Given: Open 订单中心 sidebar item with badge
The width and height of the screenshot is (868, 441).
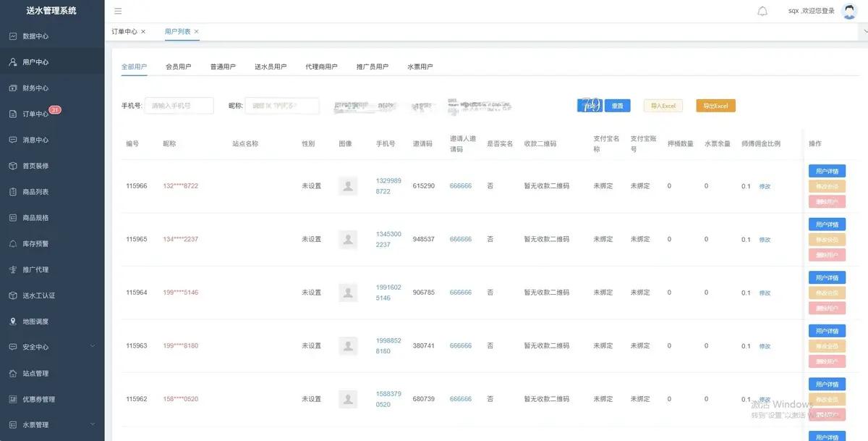Looking at the screenshot, I should 52,114.
